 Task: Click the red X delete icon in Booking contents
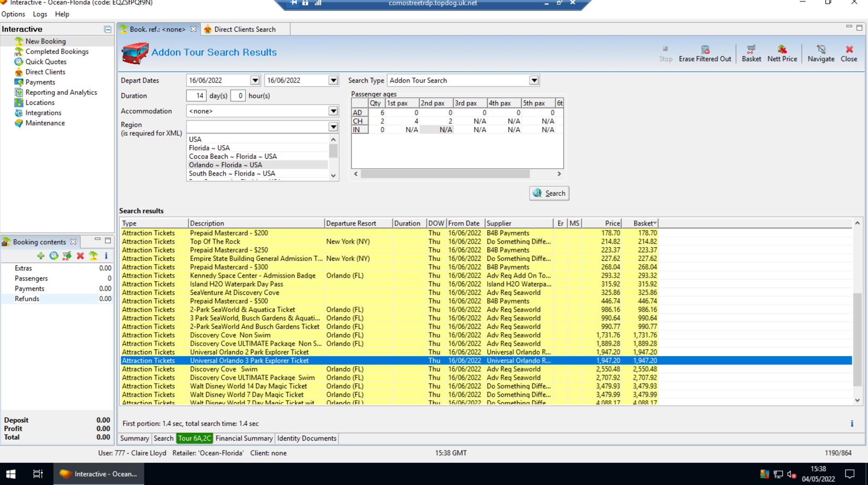click(x=80, y=256)
